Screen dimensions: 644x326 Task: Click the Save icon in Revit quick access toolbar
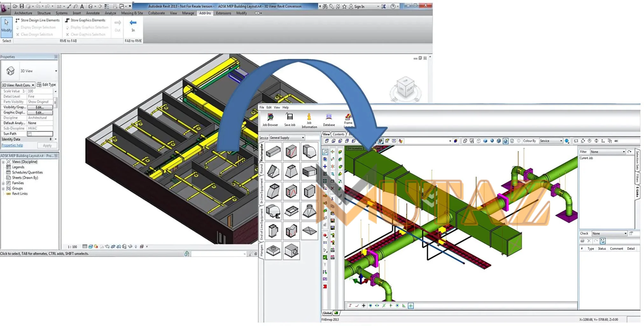pos(22,6)
